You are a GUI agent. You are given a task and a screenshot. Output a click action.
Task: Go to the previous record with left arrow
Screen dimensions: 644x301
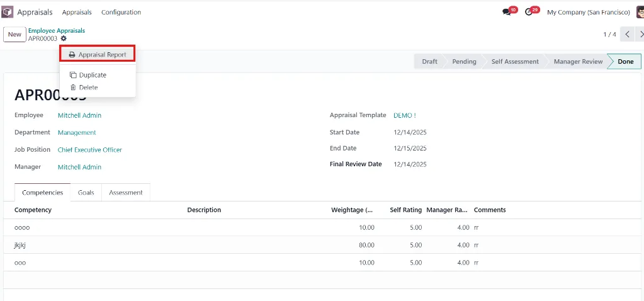(627, 35)
